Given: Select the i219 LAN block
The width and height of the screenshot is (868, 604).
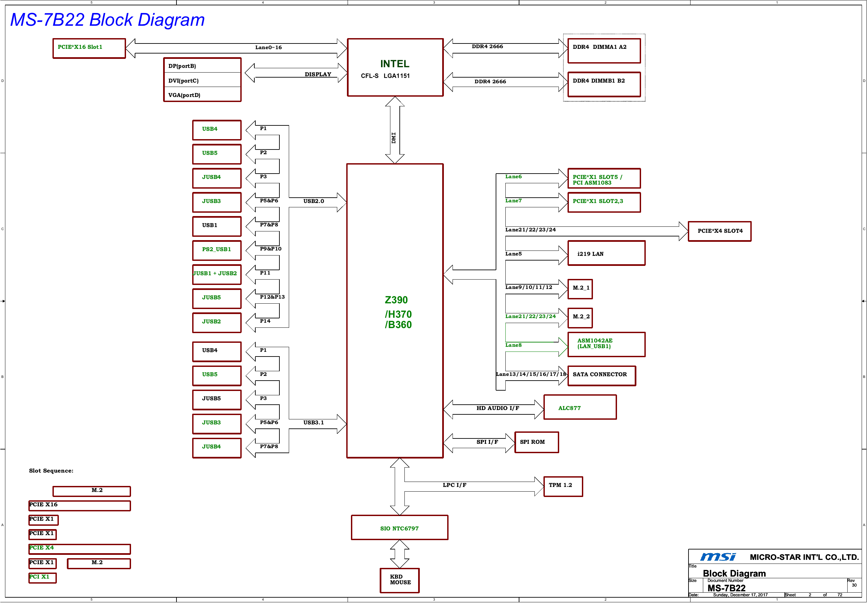Looking at the screenshot, I should [x=606, y=254].
